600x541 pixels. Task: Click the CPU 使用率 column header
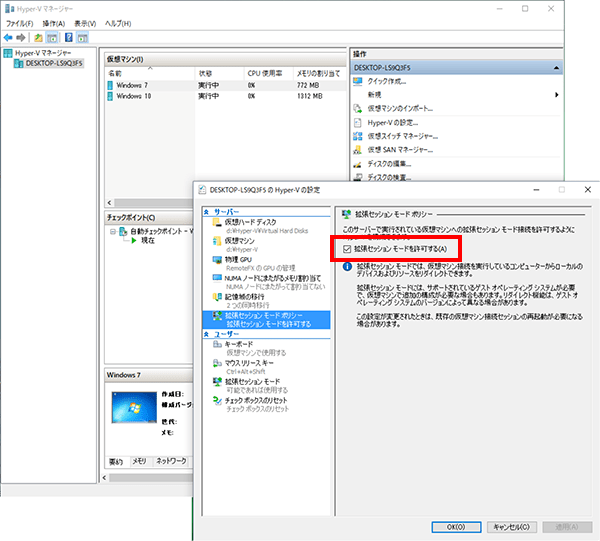click(x=268, y=73)
